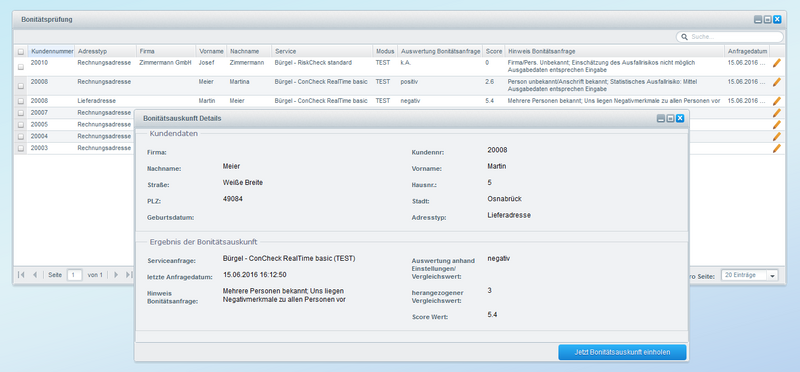
Task: Check the box for customer 20007
Action: pos(21,113)
